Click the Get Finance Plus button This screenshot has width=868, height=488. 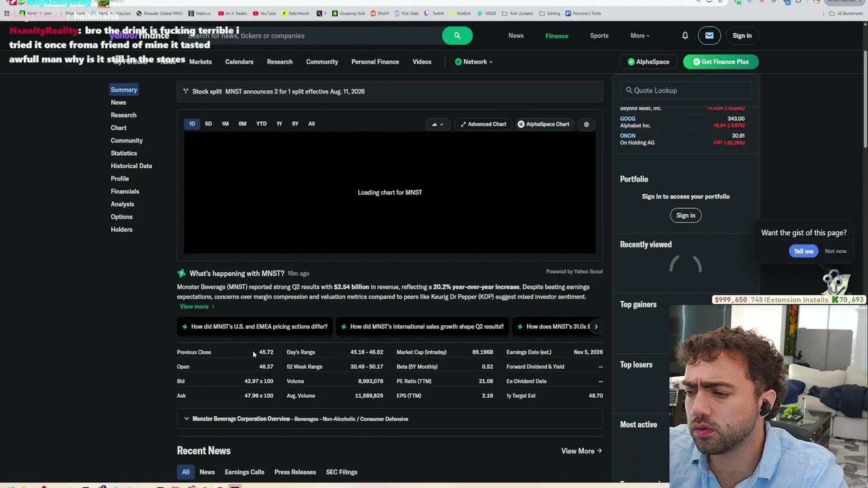[720, 62]
